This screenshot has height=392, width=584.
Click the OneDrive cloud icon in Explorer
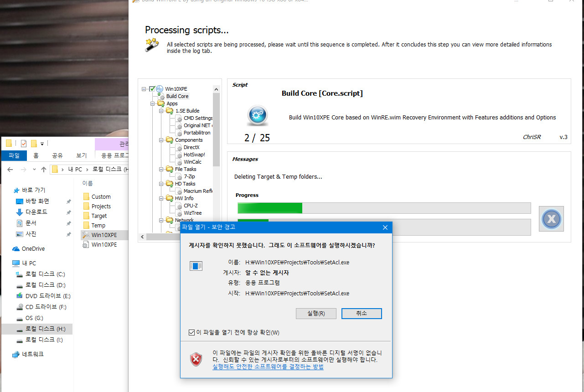click(x=16, y=249)
